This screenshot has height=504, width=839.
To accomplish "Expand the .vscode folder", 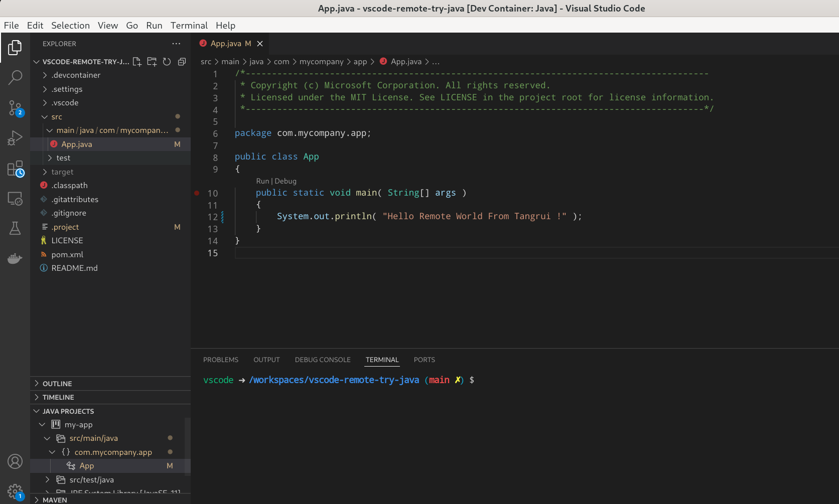I will (x=110, y=103).
